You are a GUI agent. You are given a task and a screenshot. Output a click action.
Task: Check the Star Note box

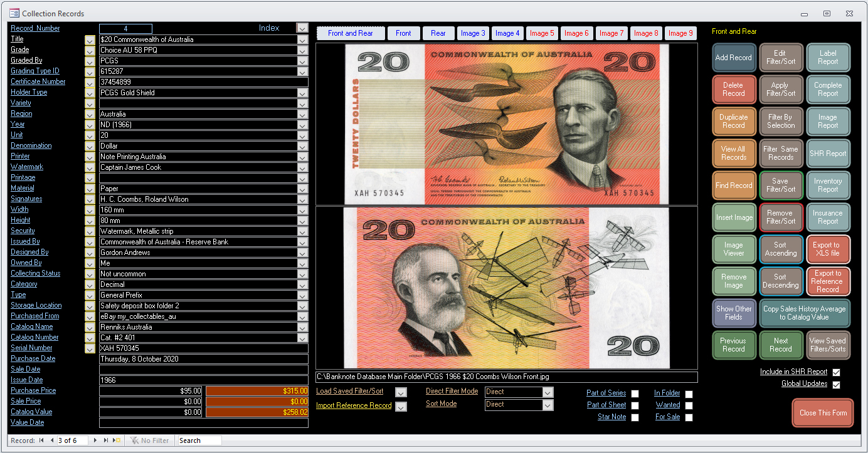pyautogui.click(x=635, y=417)
